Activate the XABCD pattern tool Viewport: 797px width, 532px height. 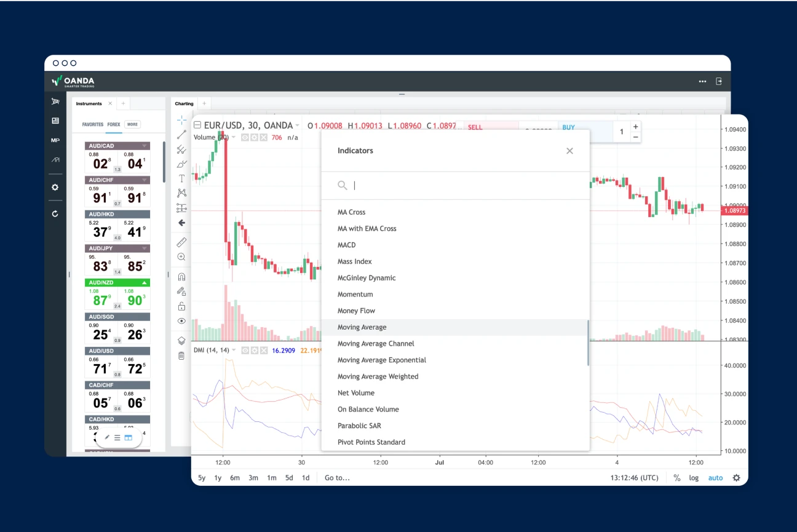(181, 192)
